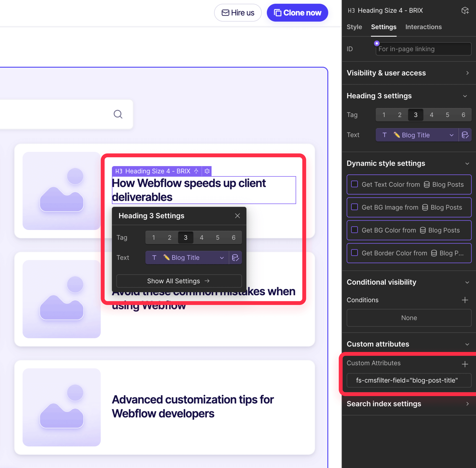Image resolution: width=476 pixels, height=468 pixels.
Task: Switch to the Settings tab
Action: tap(384, 27)
